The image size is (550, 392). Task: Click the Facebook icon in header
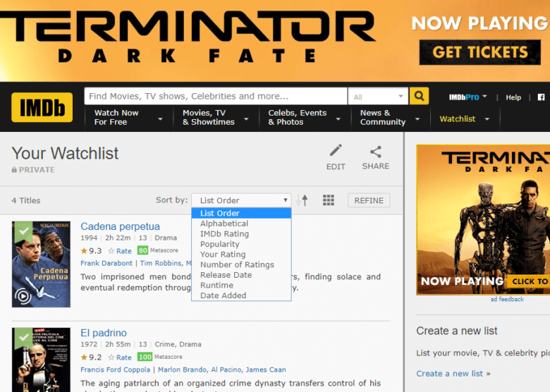coord(541,97)
